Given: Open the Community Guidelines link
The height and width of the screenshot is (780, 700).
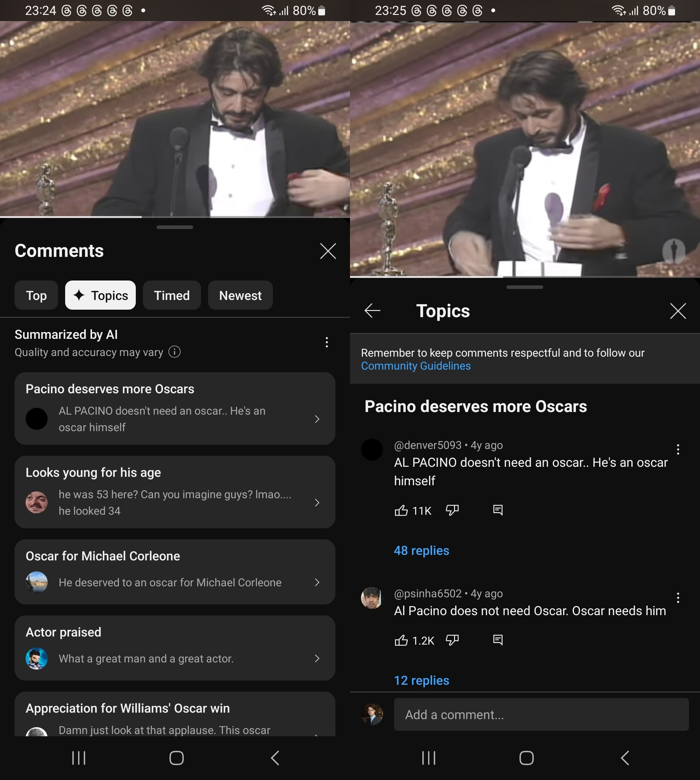Looking at the screenshot, I should 416,366.
